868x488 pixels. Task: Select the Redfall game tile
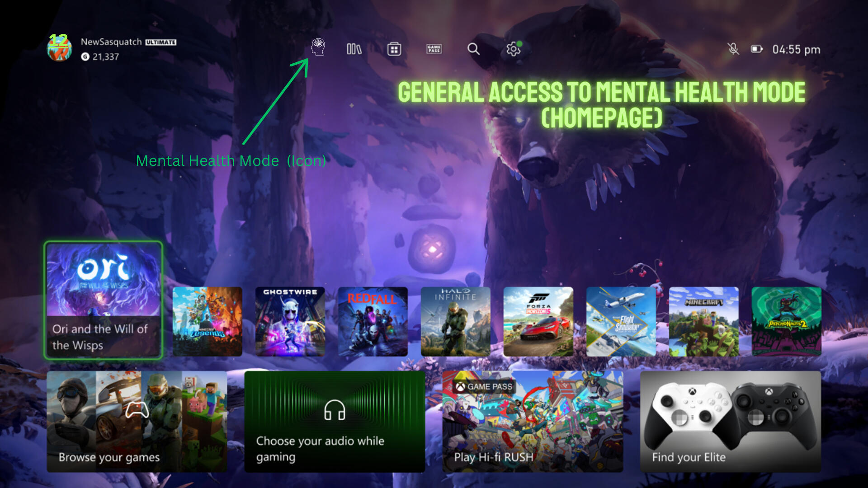click(373, 321)
